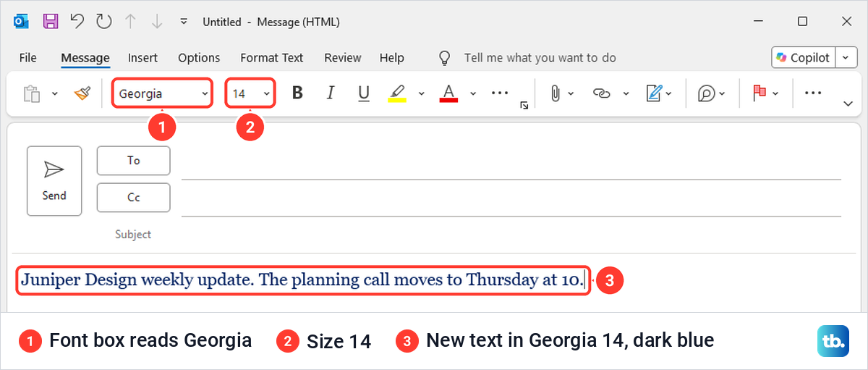Open the Georgia font name box
This screenshot has height=370, width=868.
coord(163,94)
